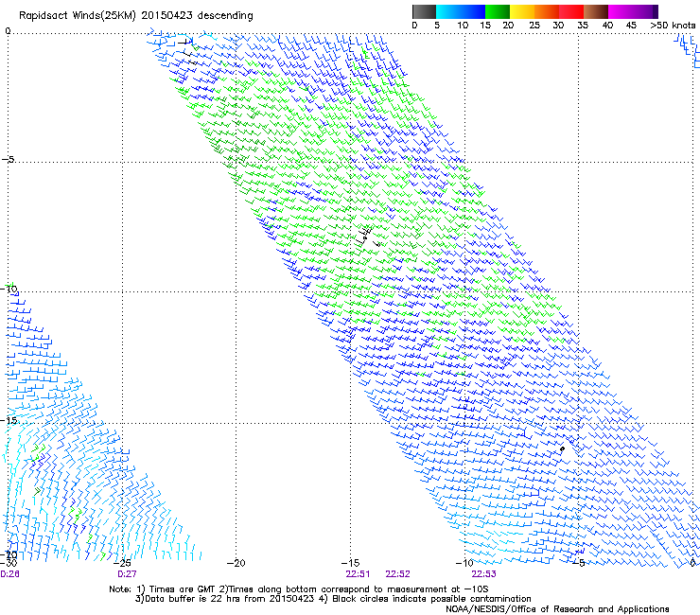
Task: Click the '22:52' pass time label
Action: [x=397, y=574]
